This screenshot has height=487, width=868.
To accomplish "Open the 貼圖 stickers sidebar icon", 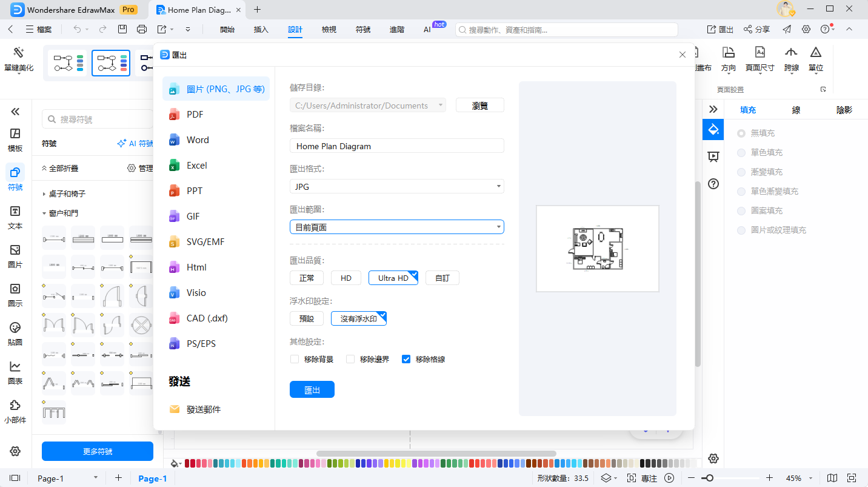I will coord(15,333).
